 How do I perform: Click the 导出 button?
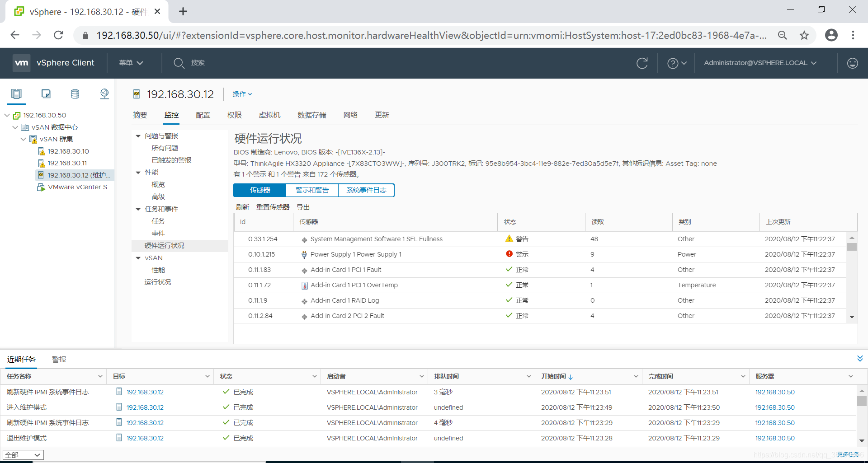click(303, 207)
